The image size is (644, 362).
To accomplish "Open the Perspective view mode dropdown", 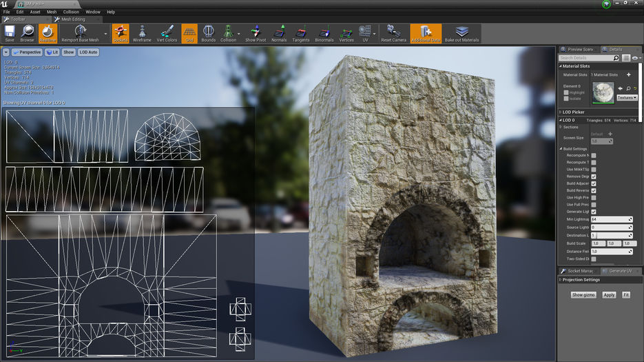I will click(27, 52).
